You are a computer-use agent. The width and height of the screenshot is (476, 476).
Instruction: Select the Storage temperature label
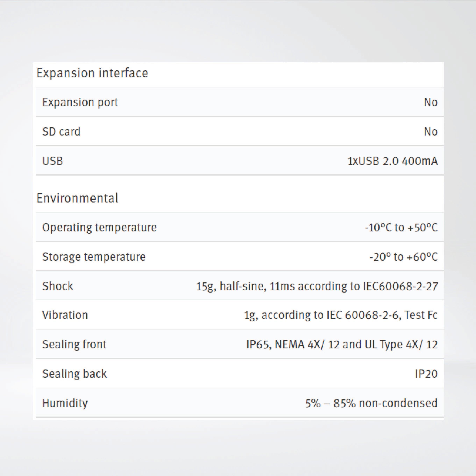(94, 257)
